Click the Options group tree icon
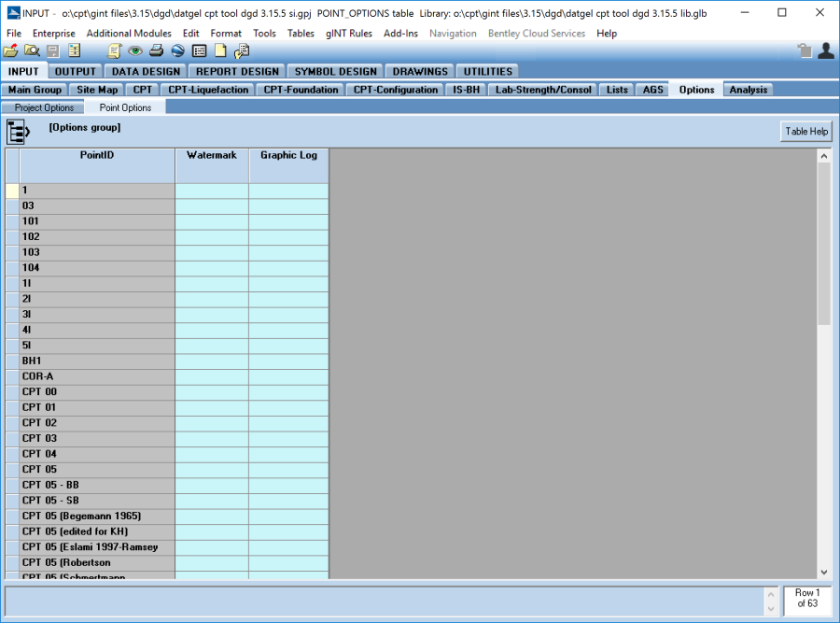 [x=20, y=133]
